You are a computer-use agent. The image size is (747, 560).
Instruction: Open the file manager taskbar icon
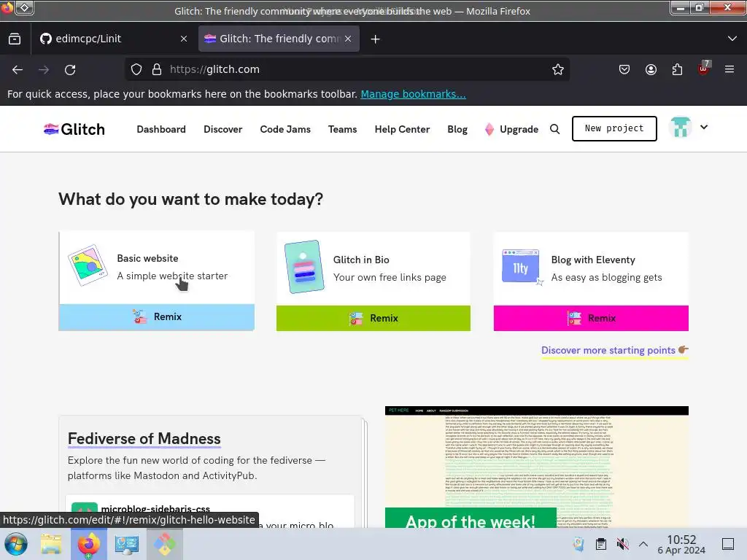(51, 544)
